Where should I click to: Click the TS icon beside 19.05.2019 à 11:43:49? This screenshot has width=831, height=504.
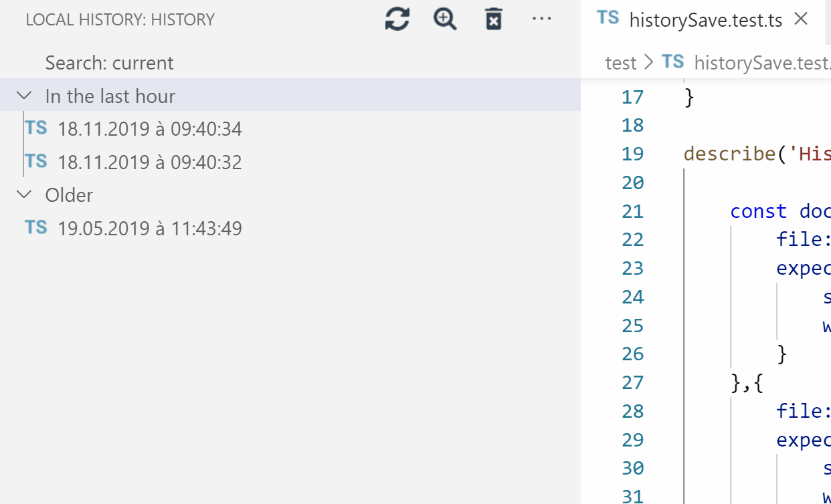(x=35, y=227)
